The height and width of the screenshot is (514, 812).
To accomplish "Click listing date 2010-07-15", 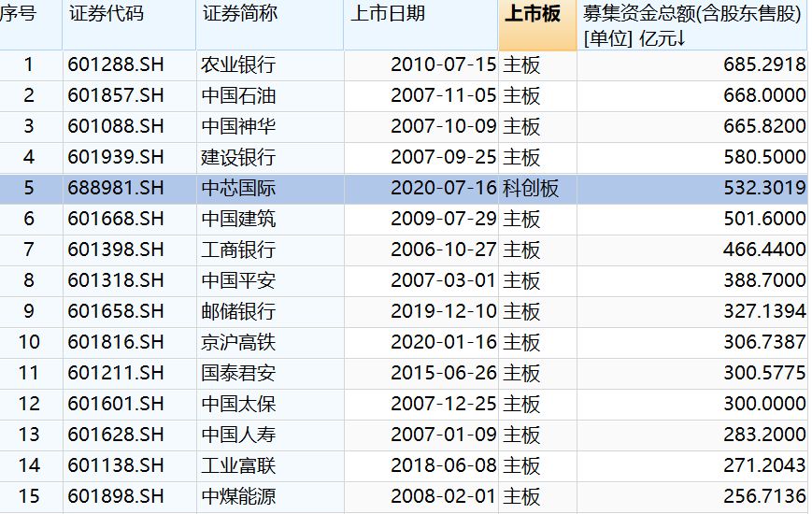I will (x=421, y=65).
